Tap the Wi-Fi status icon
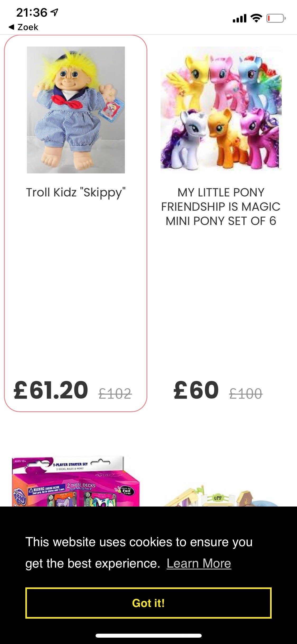The image size is (297, 644). coord(256,18)
